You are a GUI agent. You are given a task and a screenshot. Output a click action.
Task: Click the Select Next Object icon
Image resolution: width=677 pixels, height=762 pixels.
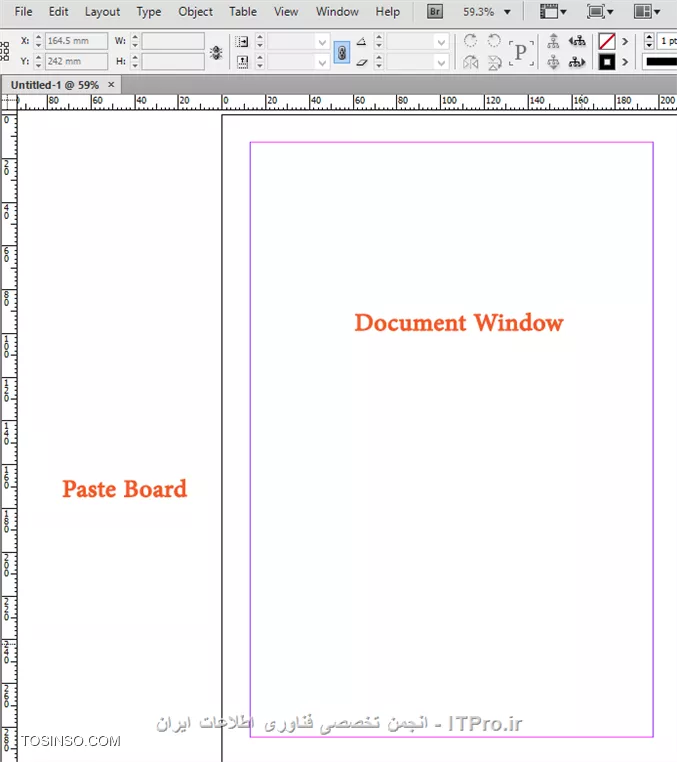point(577,62)
